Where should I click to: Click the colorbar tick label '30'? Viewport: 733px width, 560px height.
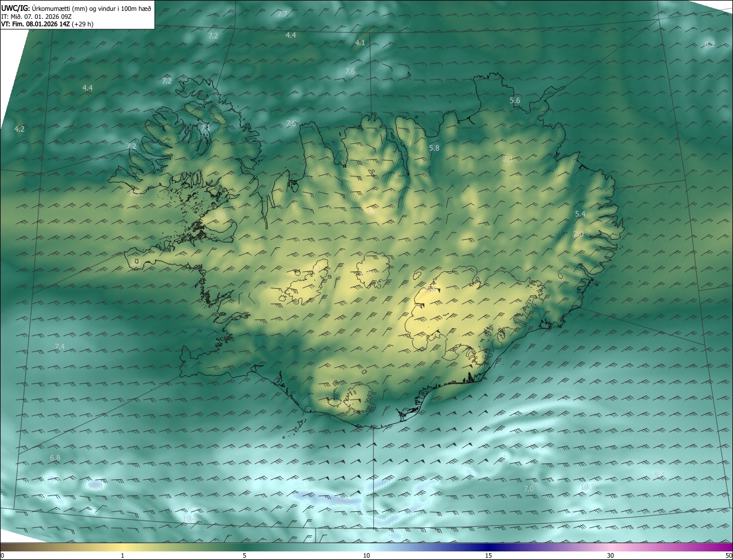click(x=610, y=555)
